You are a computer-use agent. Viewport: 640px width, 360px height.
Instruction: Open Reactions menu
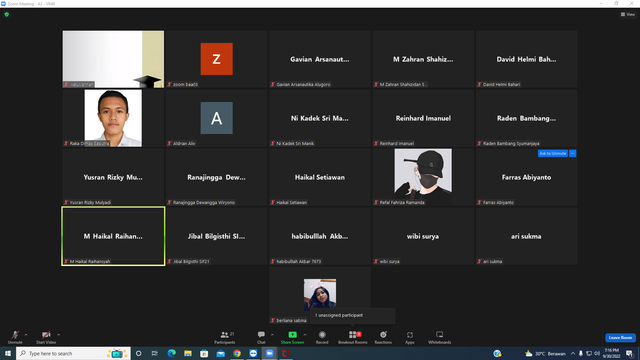(383, 337)
